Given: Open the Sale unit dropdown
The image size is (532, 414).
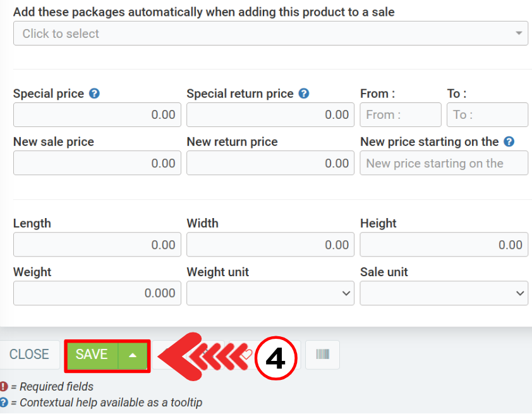Looking at the screenshot, I should [x=444, y=293].
